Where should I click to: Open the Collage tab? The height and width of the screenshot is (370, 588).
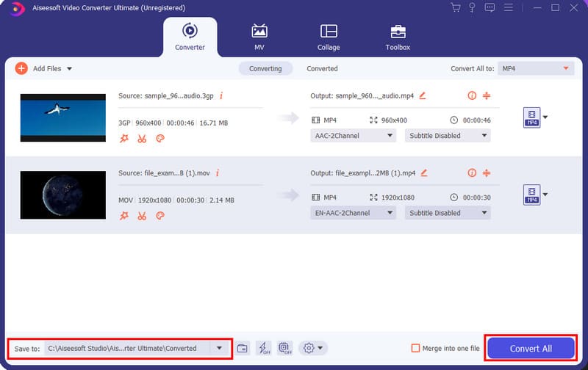329,37
